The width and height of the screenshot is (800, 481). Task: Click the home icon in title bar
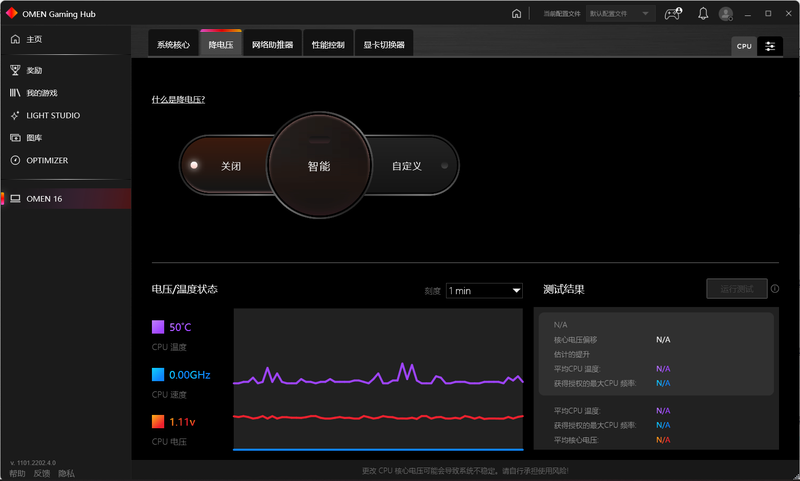(x=516, y=14)
